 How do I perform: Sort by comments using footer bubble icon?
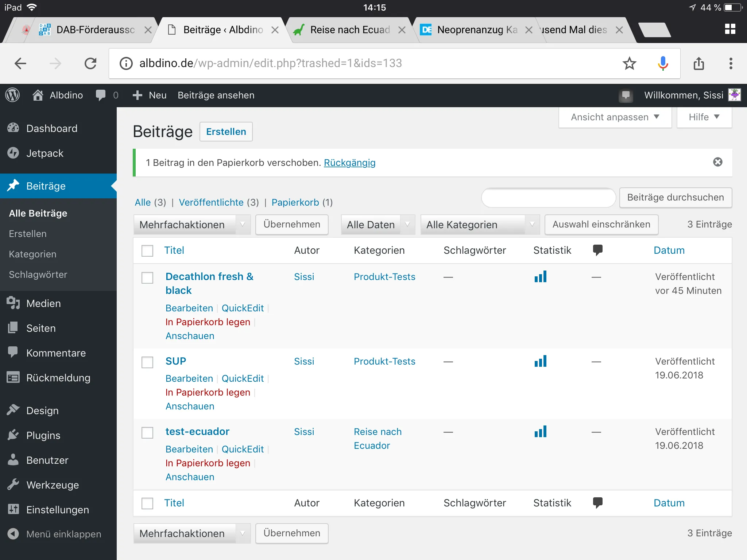pos(597,503)
